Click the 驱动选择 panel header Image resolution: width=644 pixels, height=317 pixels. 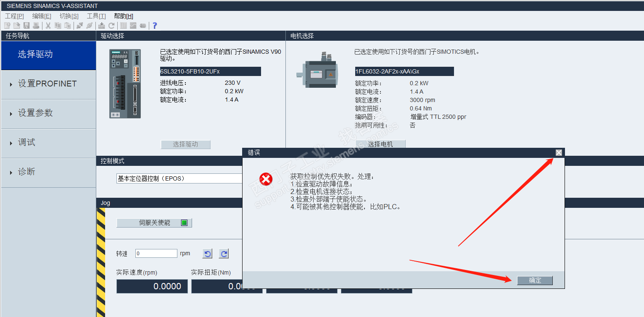(x=191, y=36)
